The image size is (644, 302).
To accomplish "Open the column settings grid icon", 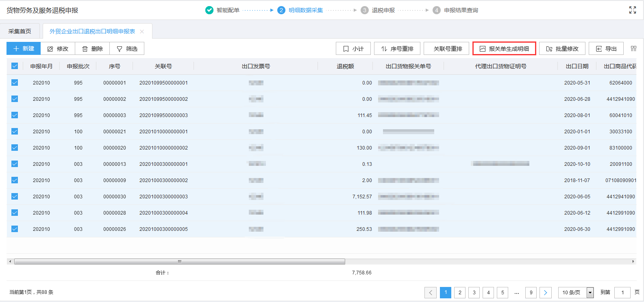I will (633, 49).
